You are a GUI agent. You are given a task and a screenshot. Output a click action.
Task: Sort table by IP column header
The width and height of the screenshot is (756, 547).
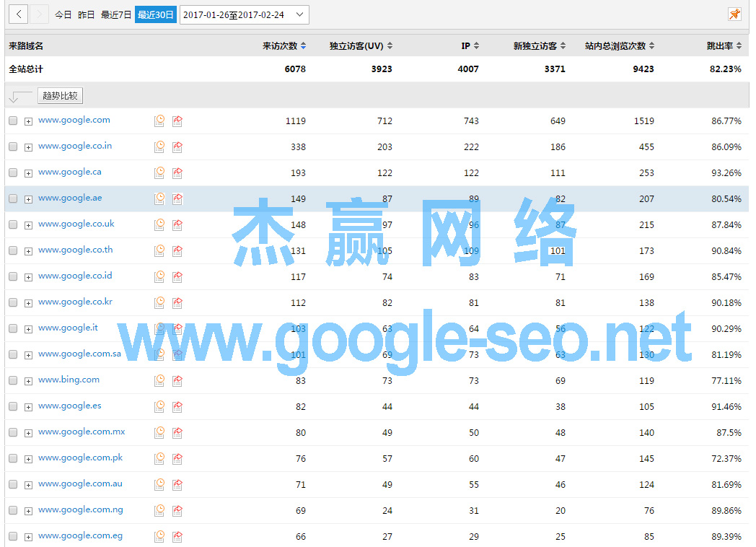(x=470, y=46)
